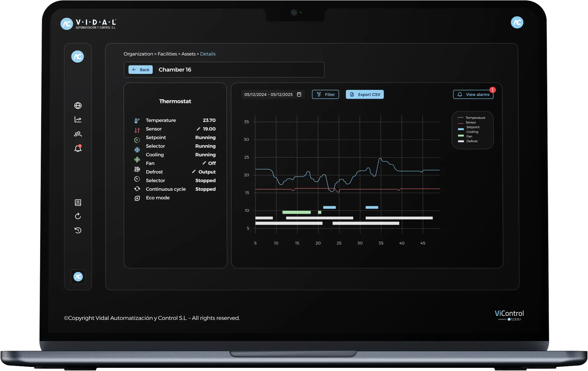The image size is (588, 371).
Task: Open the Filter options
Action: [x=325, y=94]
